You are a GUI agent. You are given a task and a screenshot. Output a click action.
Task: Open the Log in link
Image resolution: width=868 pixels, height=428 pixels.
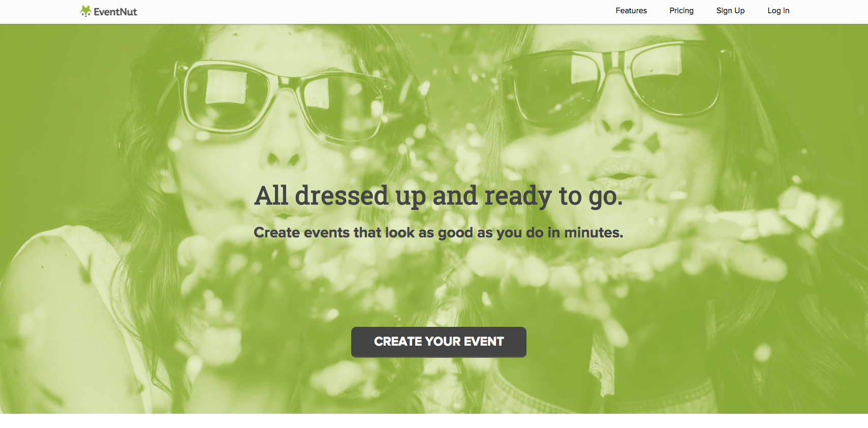pos(778,11)
